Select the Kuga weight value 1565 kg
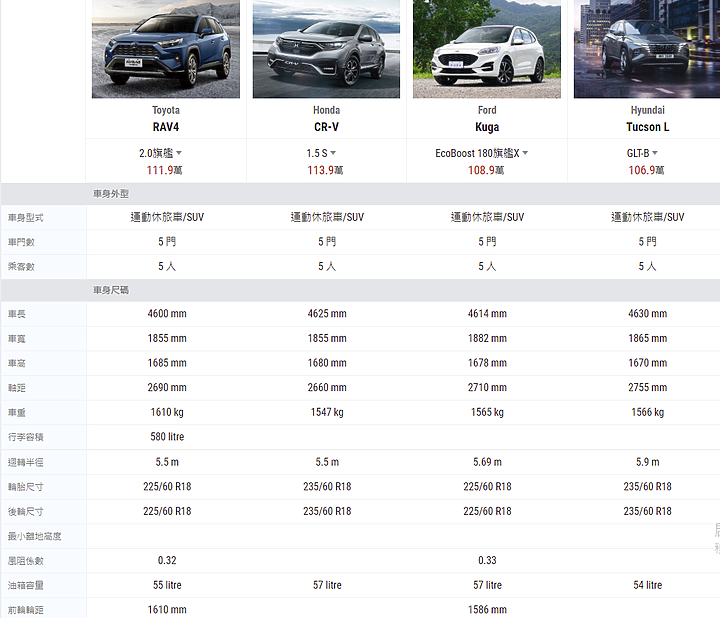Viewport: 720px width, 618px height. coord(487,412)
